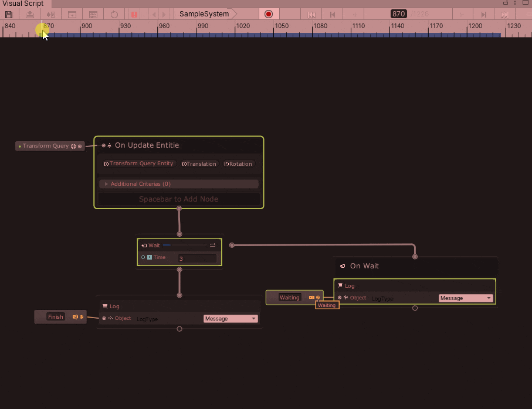
Task: Save the graph with the floppy disk icon
Action: (9, 15)
